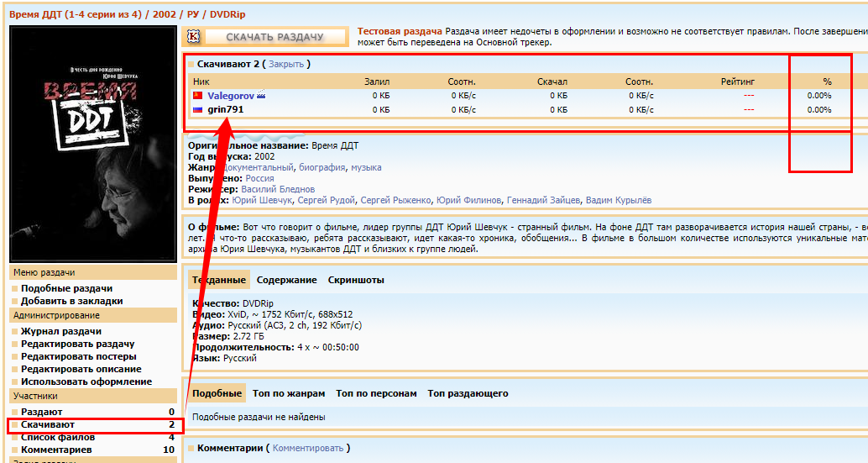This screenshot has height=463, width=868.
Task: Choose Редактировать постеры in sidebar
Action: pos(77,356)
